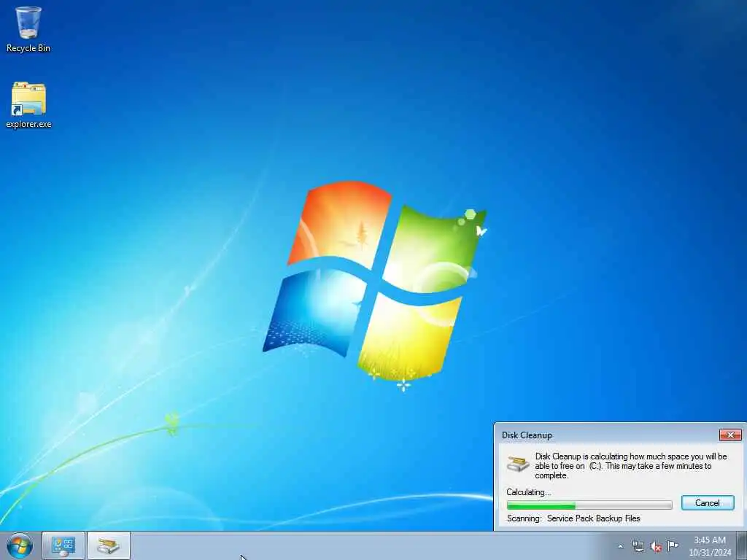Select the explorer.exe shortcut icon

[x=28, y=105]
